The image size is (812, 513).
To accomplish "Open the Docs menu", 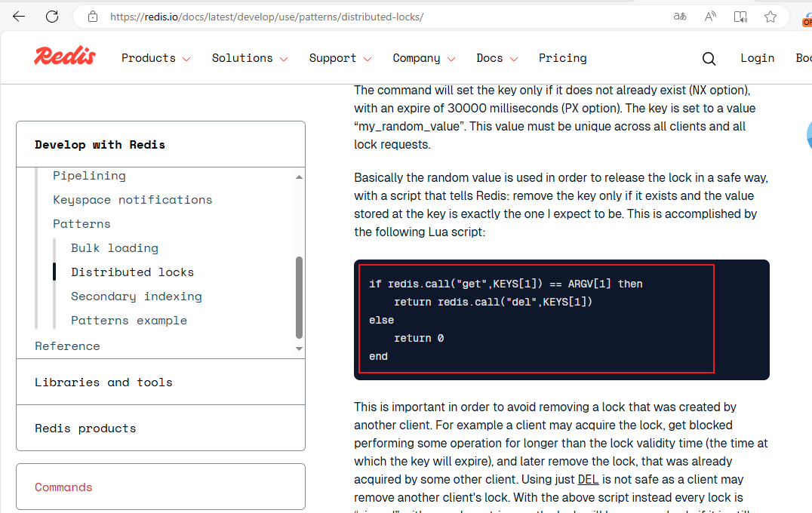I will click(497, 58).
